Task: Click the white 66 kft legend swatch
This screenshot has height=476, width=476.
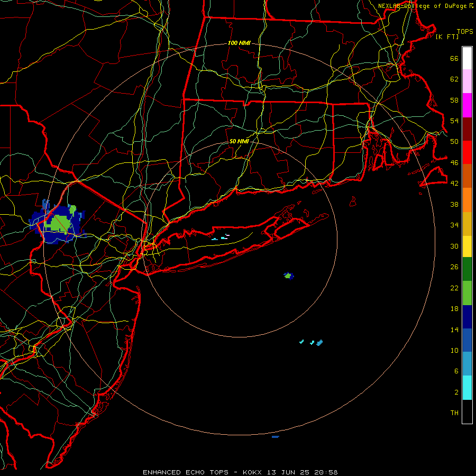Action: 467,58
